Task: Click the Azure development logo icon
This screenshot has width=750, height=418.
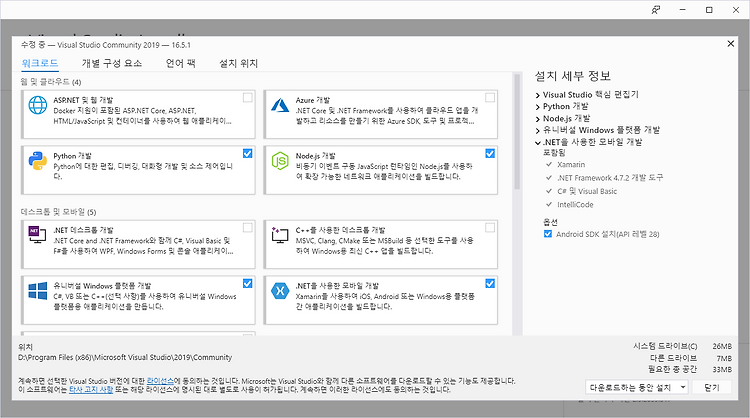Action: coord(280,105)
